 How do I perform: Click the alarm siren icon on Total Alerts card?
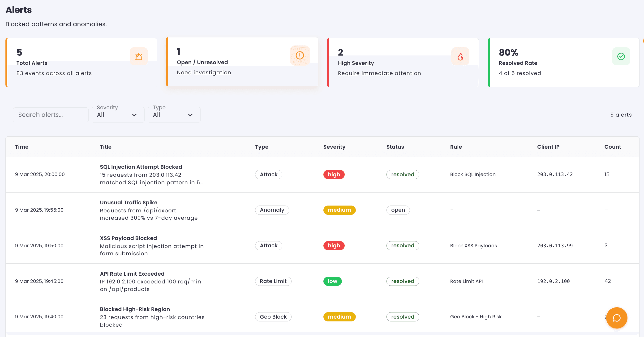pos(138,56)
